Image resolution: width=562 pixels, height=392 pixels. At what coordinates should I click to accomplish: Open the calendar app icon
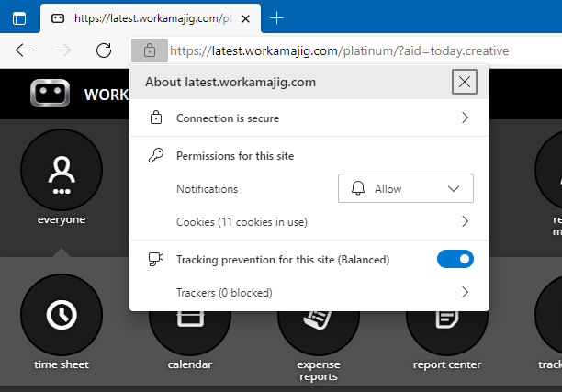pos(190,331)
